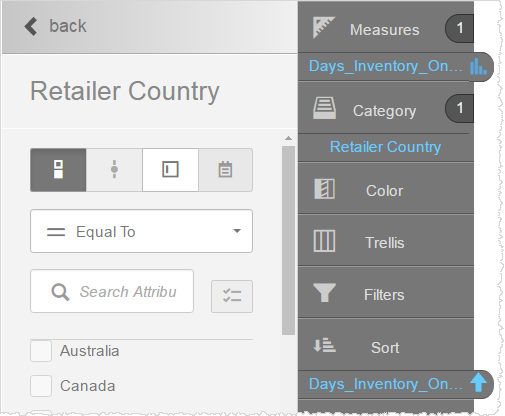Click the Retailer Country category link
The height and width of the screenshot is (416, 505).
pyautogui.click(x=385, y=147)
